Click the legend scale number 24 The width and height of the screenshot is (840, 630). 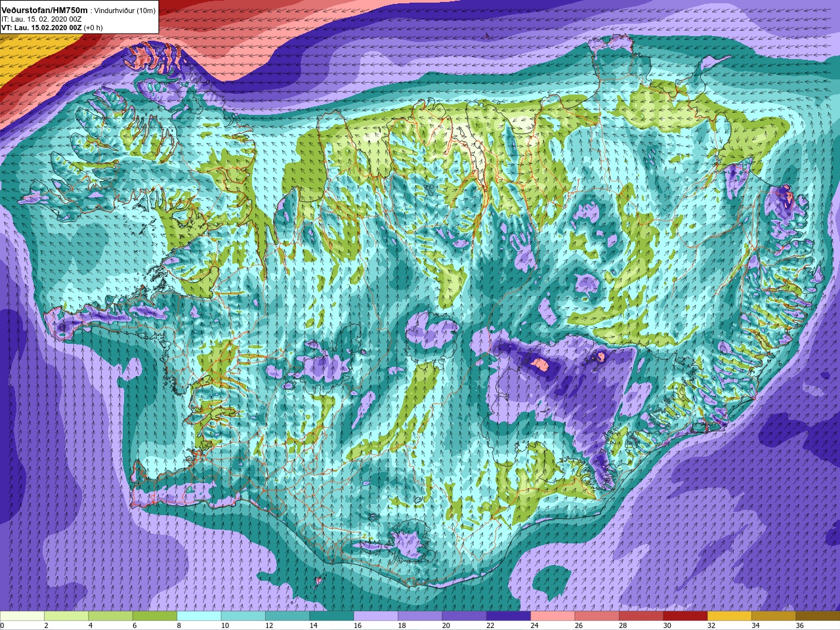coord(534,625)
